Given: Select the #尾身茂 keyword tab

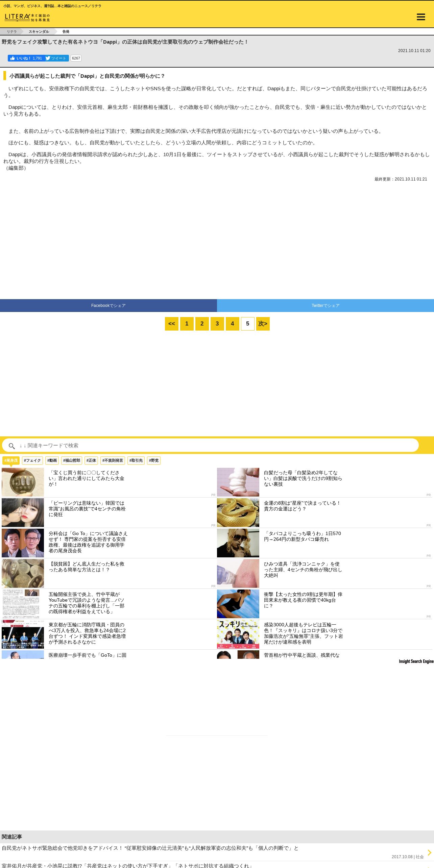Looking at the screenshot, I should click(11, 460).
